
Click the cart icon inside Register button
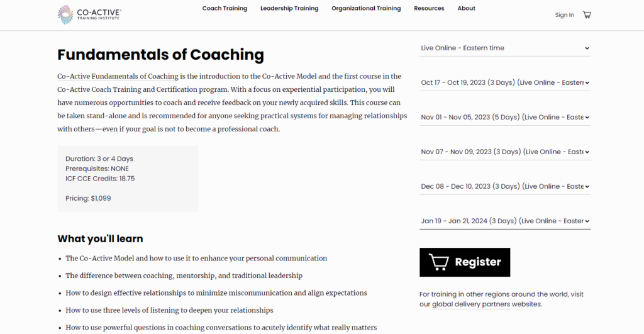(x=439, y=262)
